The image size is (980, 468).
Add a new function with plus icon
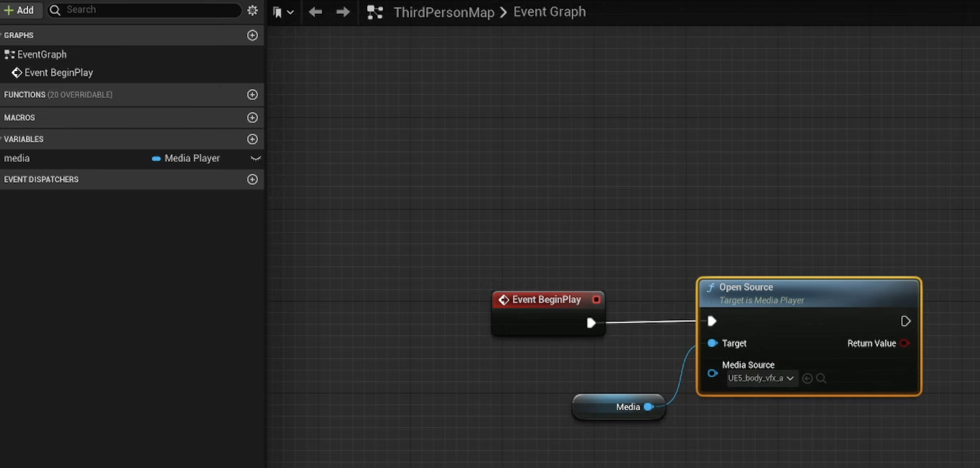coord(253,95)
